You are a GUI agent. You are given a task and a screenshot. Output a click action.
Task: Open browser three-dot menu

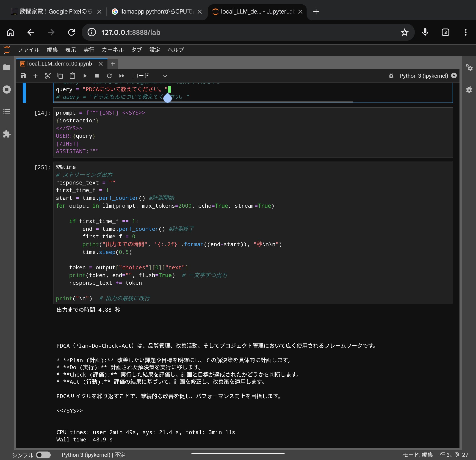(465, 32)
